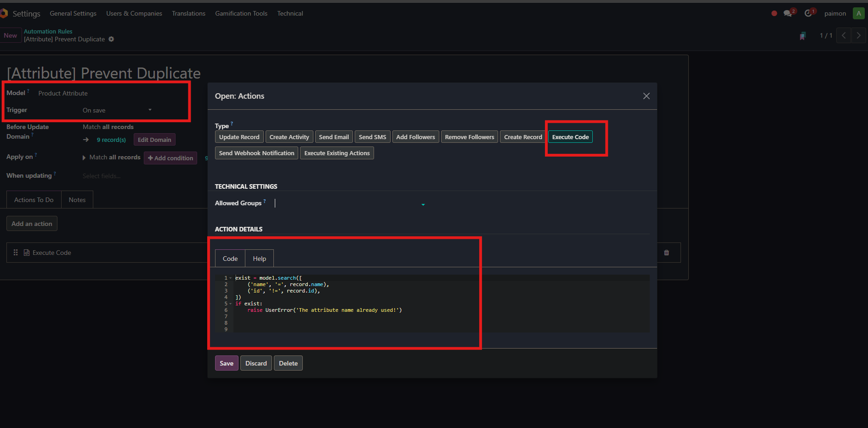Show the help tooltip next to Apply on
The width and height of the screenshot is (868, 428).
36,155
